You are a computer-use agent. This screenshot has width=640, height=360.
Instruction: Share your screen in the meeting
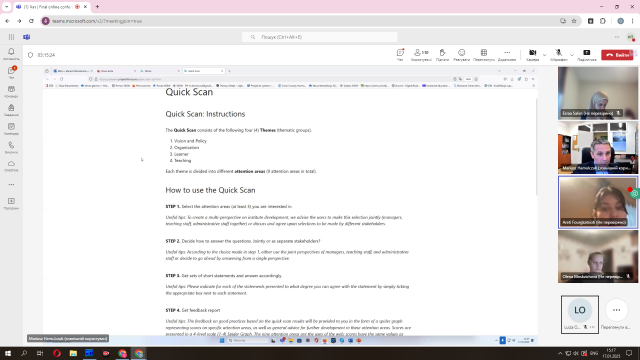pyautogui.click(x=587, y=55)
